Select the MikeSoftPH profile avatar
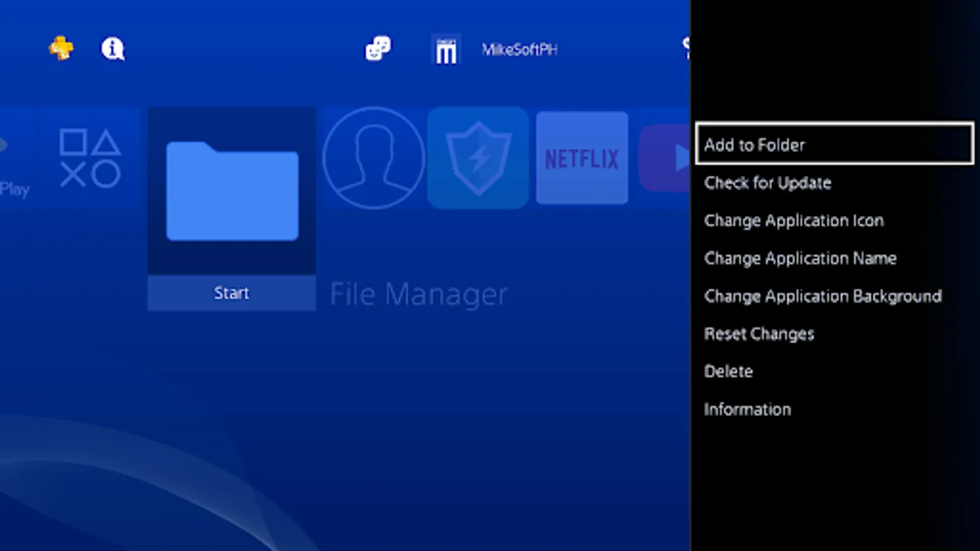The image size is (980, 551). [x=446, y=49]
